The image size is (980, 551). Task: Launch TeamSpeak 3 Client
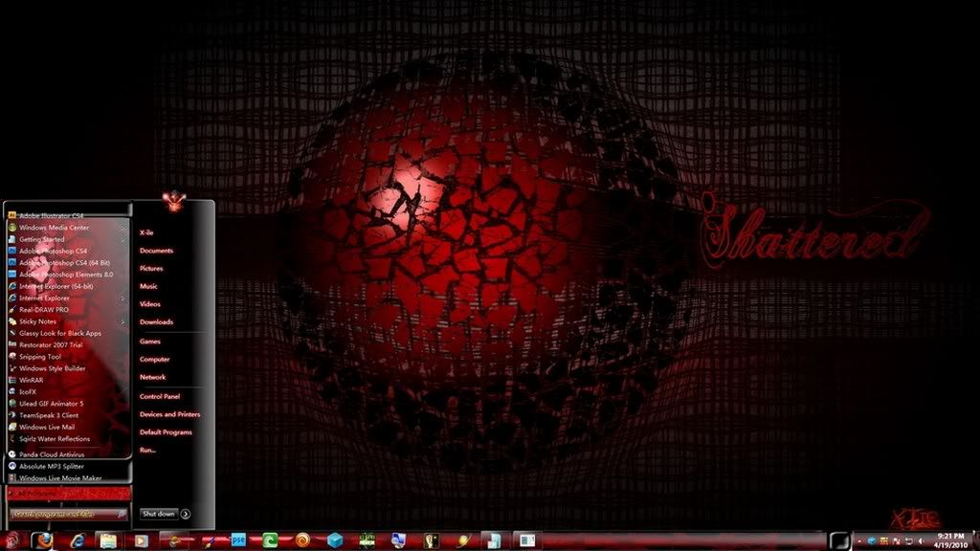coord(49,415)
